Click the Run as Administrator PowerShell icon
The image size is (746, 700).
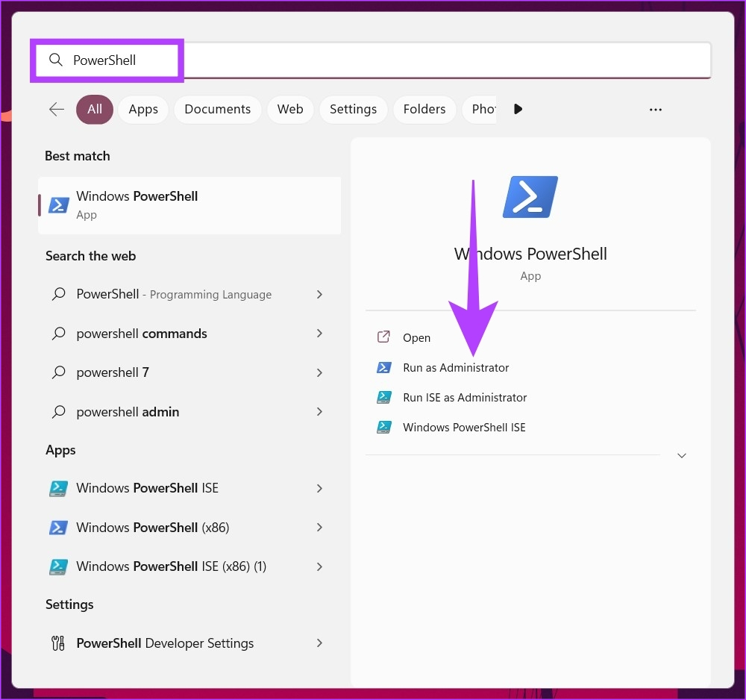[x=384, y=367]
